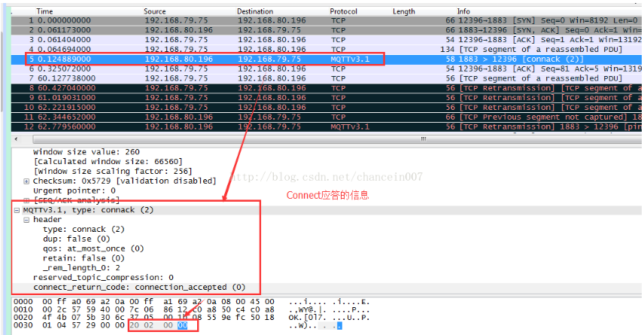Select packet 5 MQTTv3.1 connack row
644x335 pixels.
coord(327,59)
